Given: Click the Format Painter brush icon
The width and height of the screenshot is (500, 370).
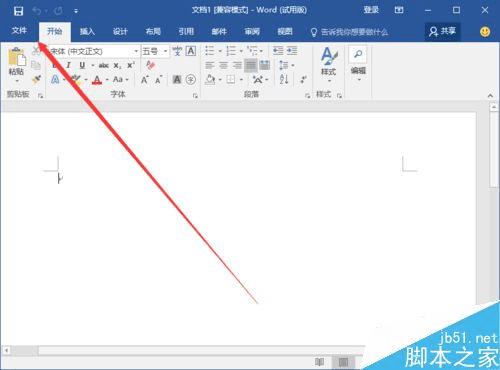Looking at the screenshot, I should tap(36, 79).
